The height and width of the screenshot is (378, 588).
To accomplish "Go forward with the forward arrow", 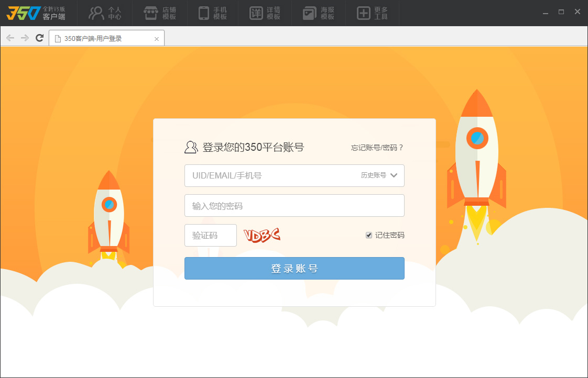I will coord(25,38).
